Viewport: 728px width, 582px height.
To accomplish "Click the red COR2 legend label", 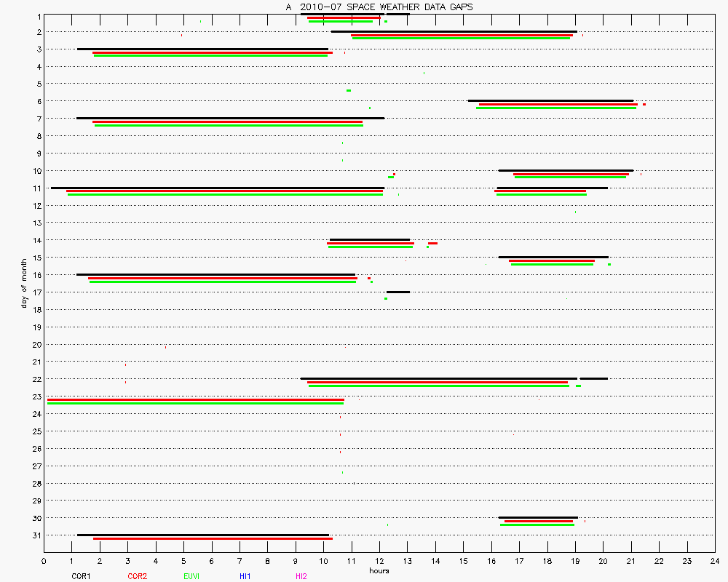I will [x=137, y=576].
